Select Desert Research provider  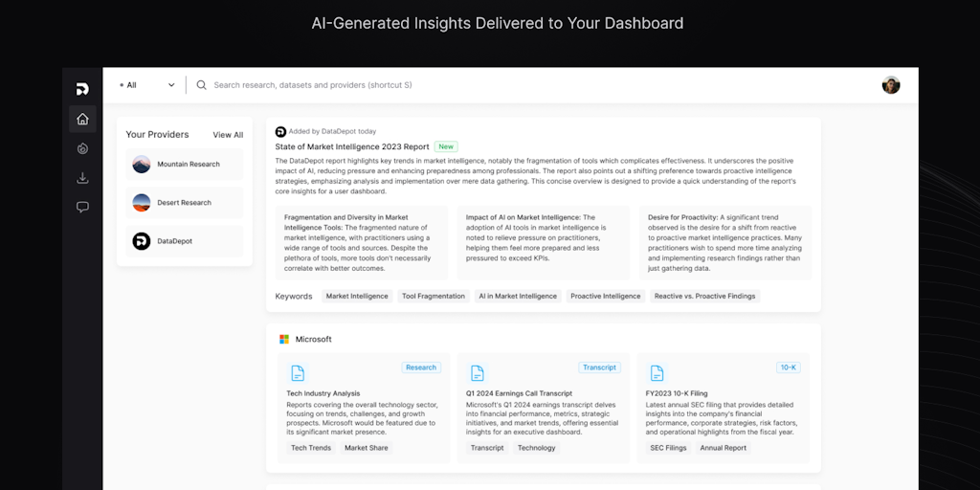(x=185, y=203)
